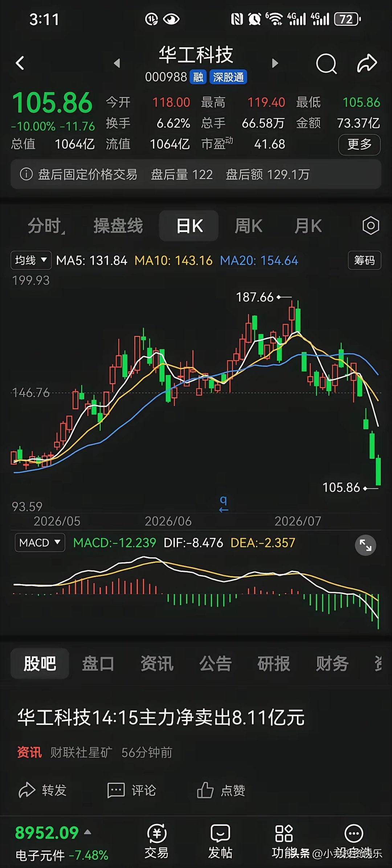Viewport: 392px width, 868px height.
Task: Tap 换手 turnover value 6.62%
Action: coord(173,123)
